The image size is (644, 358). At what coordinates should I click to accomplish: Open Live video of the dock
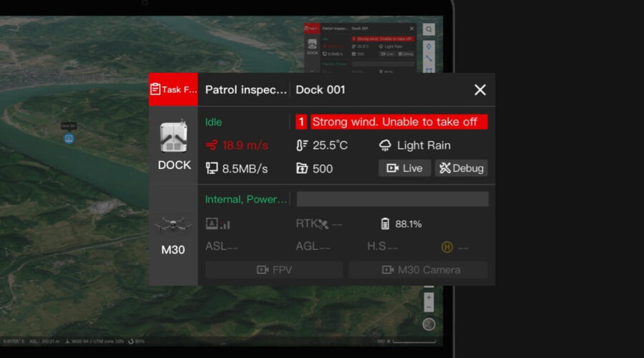(404, 168)
